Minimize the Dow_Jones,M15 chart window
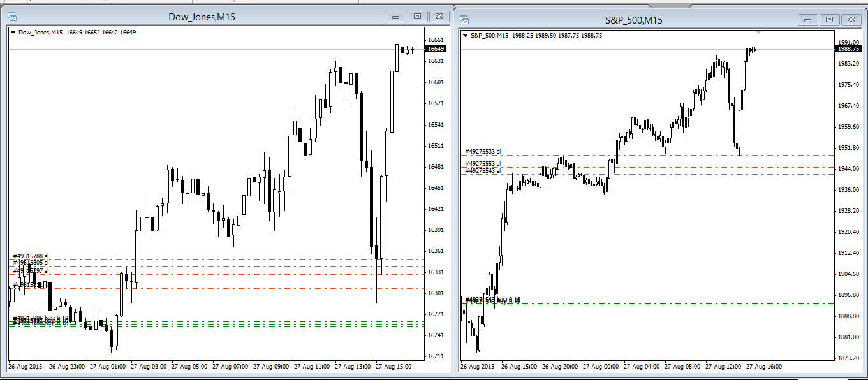The image size is (868, 380). [x=397, y=17]
